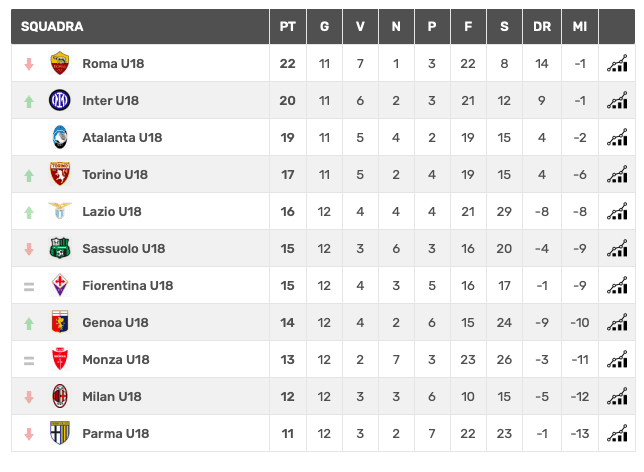Sort the table by PT column header
Viewport: 644px width, 472px height.
coord(288,27)
